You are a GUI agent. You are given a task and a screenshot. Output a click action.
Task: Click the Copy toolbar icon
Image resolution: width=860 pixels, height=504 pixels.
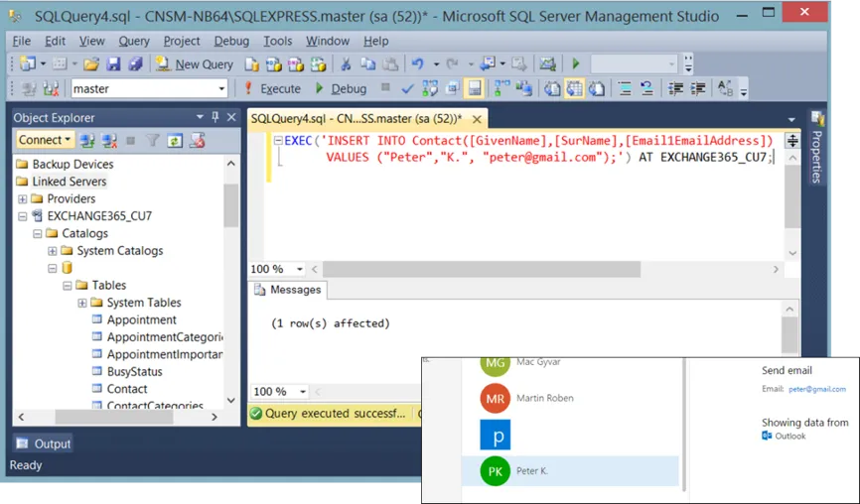(x=367, y=64)
